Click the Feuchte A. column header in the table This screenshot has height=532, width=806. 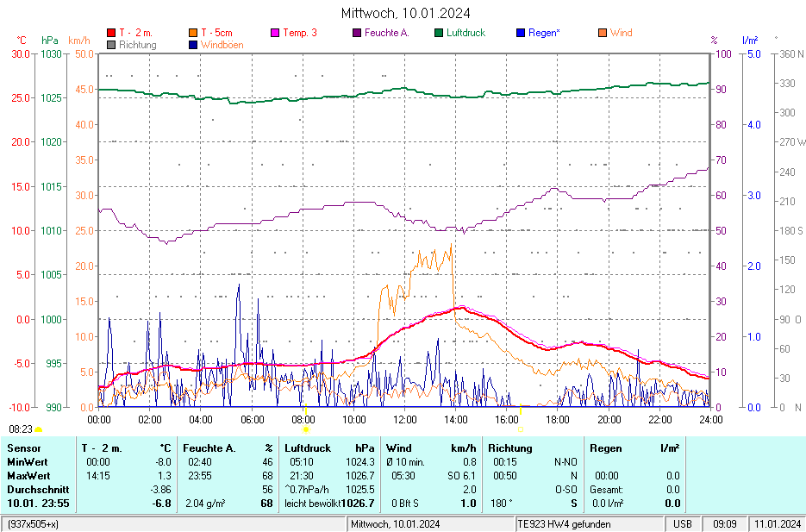(209, 448)
